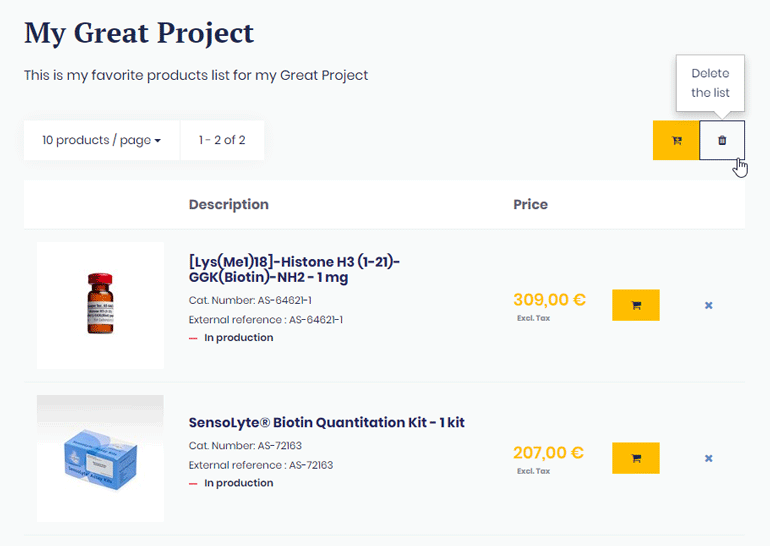This screenshot has height=546, width=770.
Task: Click Histone's "In production" status label
Action: click(238, 338)
